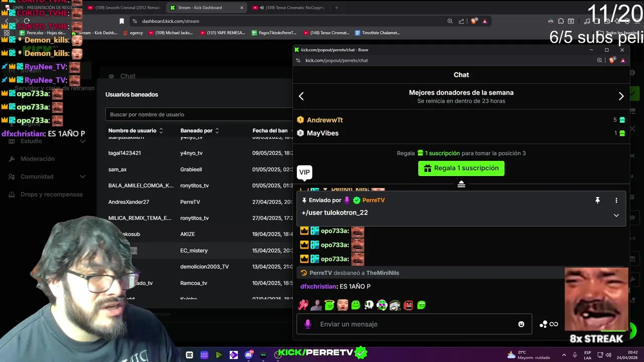Focus Buscar por nombre de usuario field
The height and width of the screenshot is (362, 644).
pyautogui.click(x=199, y=114)
